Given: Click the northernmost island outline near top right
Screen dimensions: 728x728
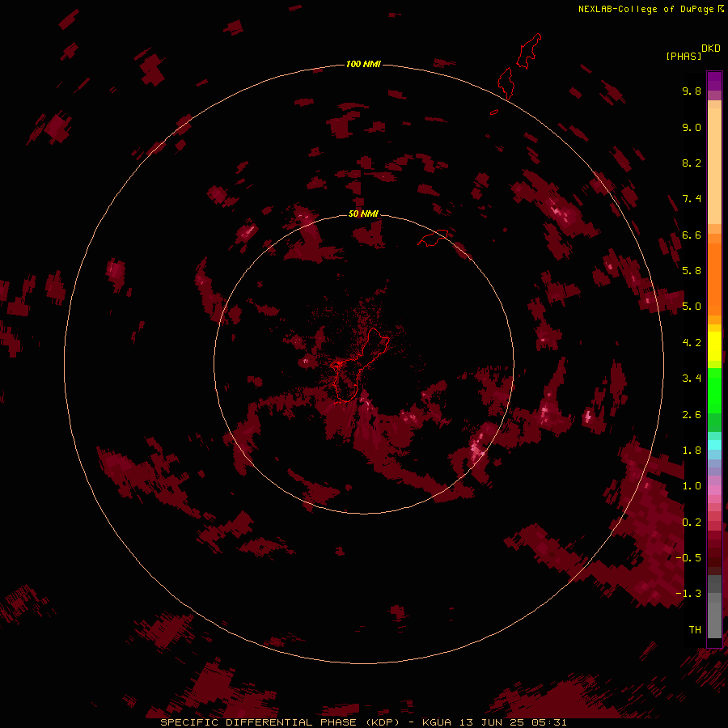Looking at the screenshot, I should 529,51.
